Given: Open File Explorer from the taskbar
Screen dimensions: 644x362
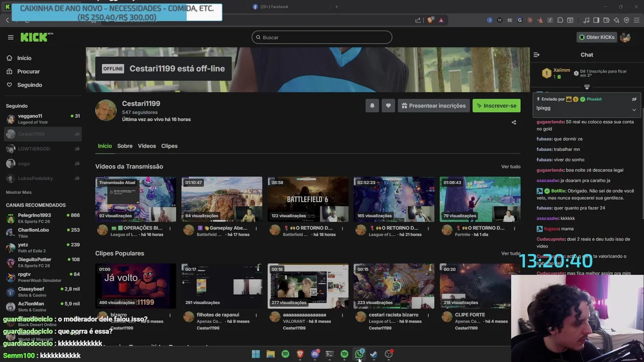Looking at the screenshot, I should [270, 354].
